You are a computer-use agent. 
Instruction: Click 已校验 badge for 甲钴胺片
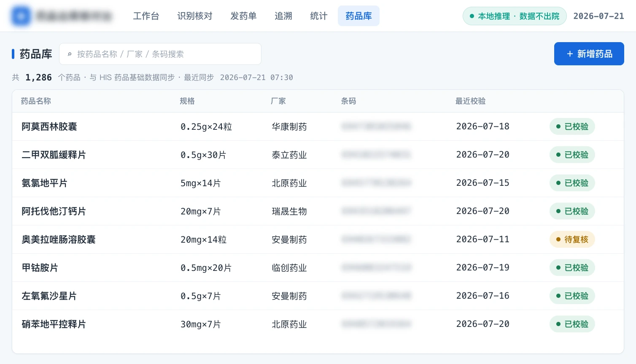pyautogui.click(x=572, y=268)
